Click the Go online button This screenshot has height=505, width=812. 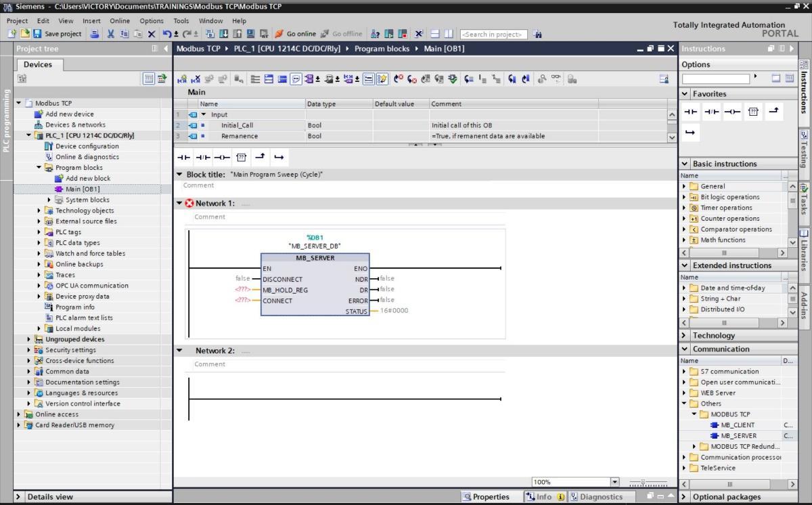coord(296,34)
